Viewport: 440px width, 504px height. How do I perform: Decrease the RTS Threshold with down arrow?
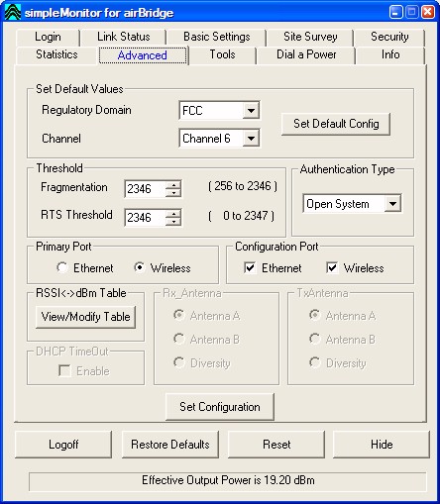[x=173, y=222]
